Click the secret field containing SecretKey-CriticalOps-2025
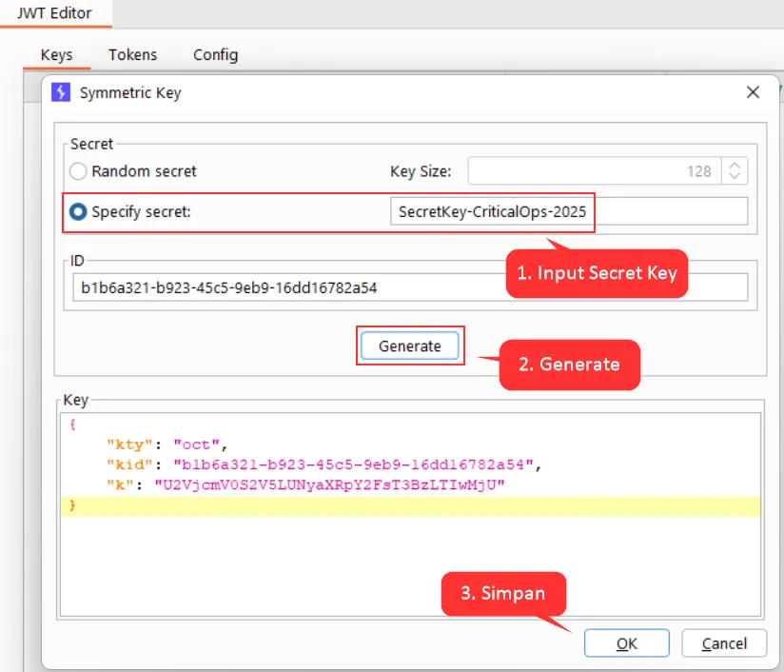This screenshot has height=672, width=784. point(569,211)
